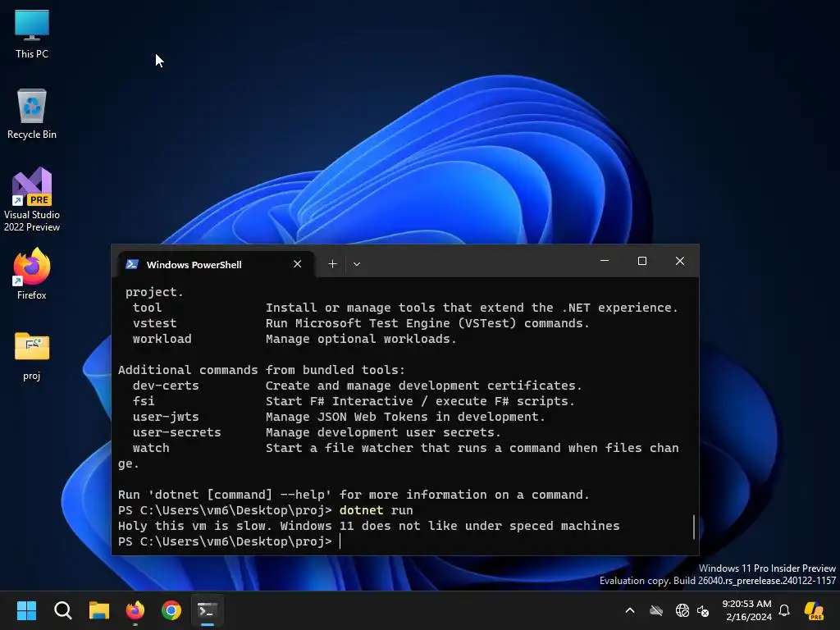Minimize the terminal window

click(605, 261)
